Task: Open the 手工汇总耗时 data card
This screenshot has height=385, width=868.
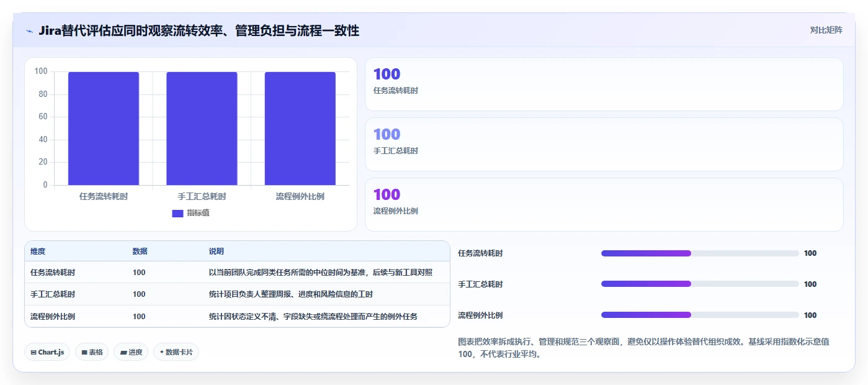Action: coord(604,144)
